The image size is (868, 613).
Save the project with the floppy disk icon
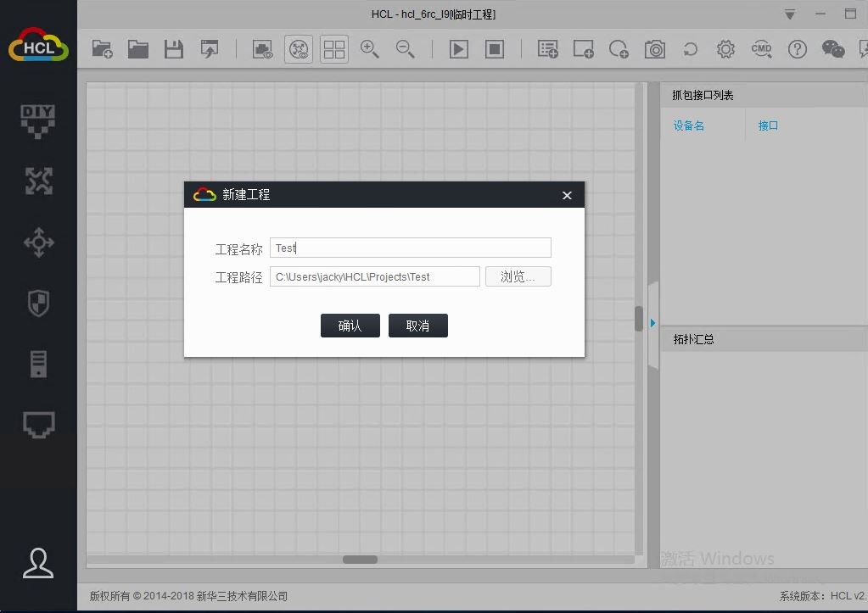pos(173,49)
